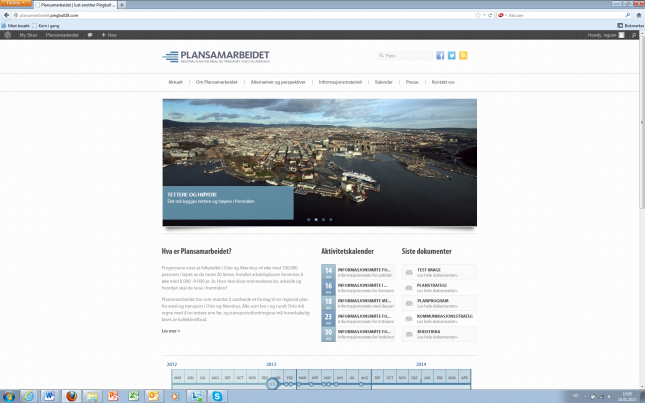Open a new browser tab with plus
The image size is (645, 403).
[x=122, y=5]
